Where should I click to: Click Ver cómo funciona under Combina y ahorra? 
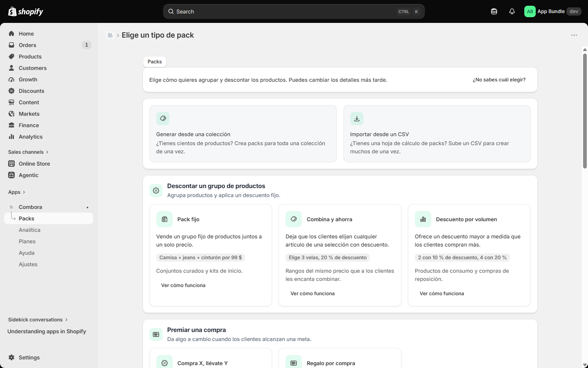pos(312,294)
